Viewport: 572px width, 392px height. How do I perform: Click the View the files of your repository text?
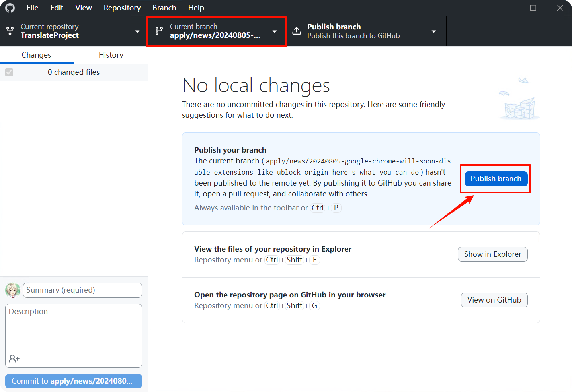tap(273, 249)
